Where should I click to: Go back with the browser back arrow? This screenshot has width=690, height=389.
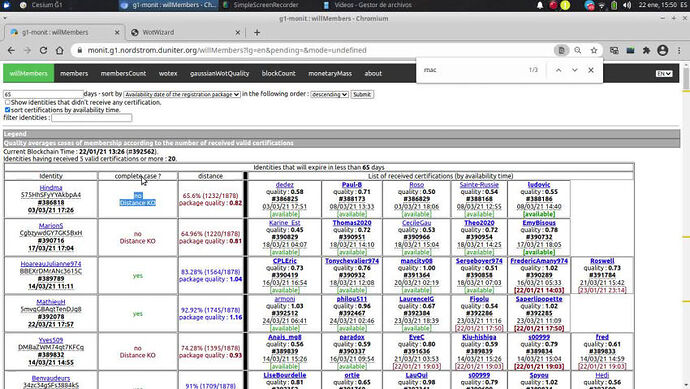tap(11, 51)
